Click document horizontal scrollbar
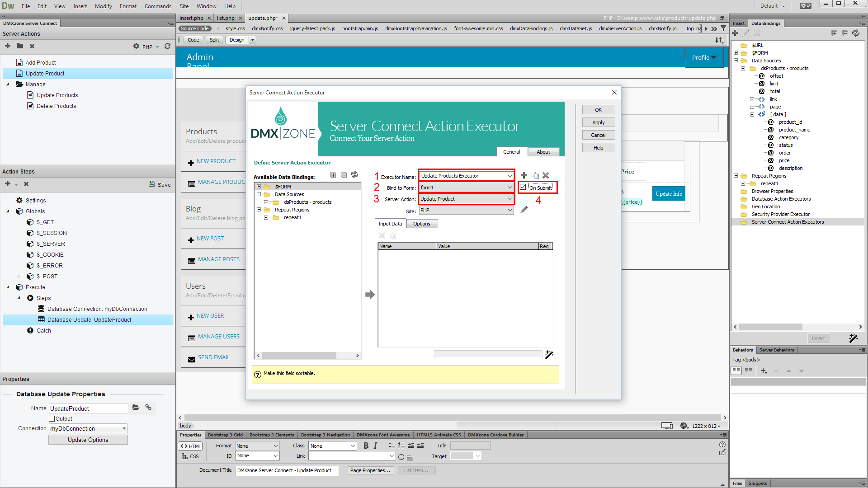The width and height of the screenshot is (868, 488). pyautogui.click(x=452, y=418)
